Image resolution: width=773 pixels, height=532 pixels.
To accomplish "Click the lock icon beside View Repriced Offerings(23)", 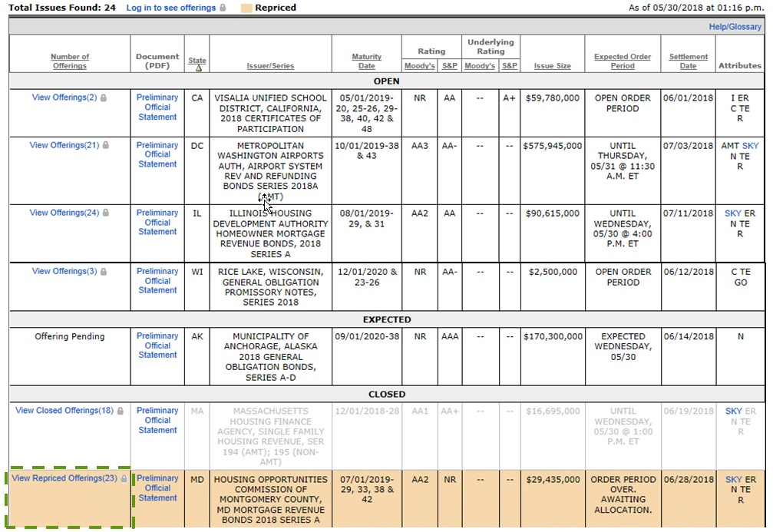I will tap(124, 479).
